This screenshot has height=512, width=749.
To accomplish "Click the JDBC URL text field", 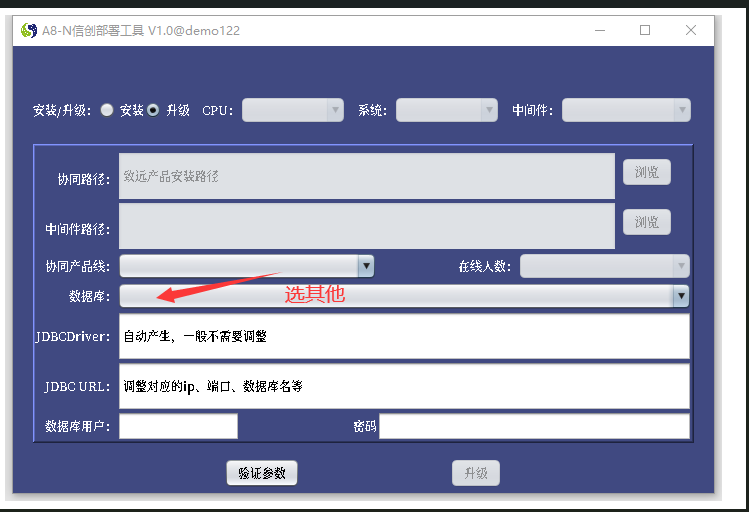I will click(404, 386).
